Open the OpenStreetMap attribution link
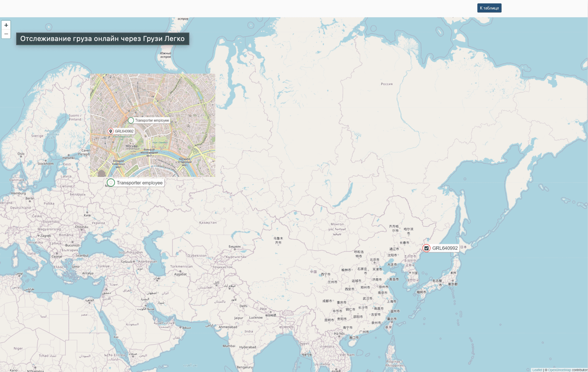 click(x=559, y=370)
